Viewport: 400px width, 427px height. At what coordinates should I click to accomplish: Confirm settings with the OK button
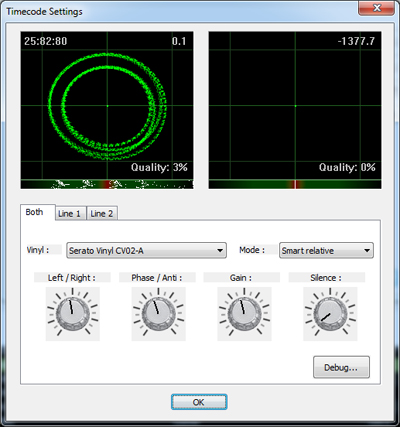coord(199,402)
